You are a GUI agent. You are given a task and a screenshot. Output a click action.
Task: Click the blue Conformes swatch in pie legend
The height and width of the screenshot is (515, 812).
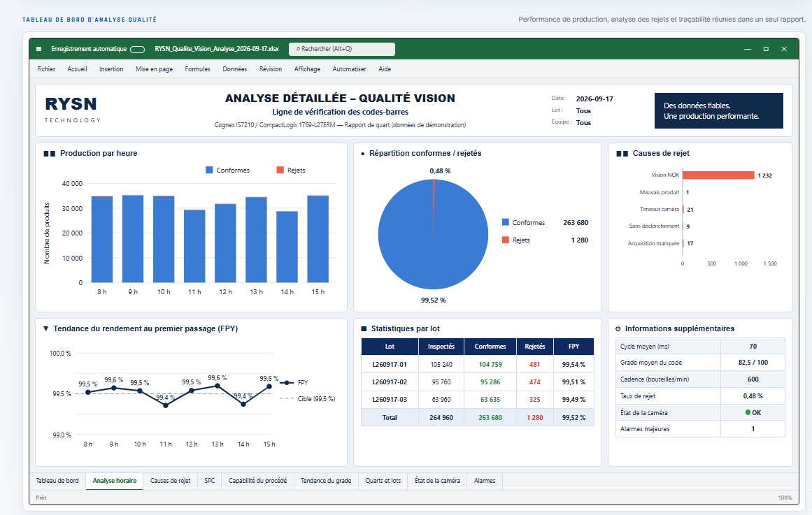point(506,222)
